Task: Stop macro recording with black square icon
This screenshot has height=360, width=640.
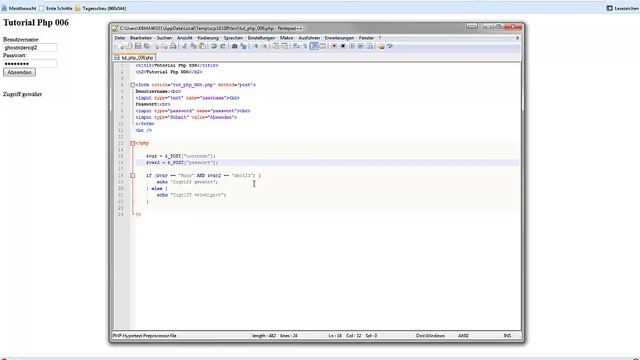Action: [x=343, y=46]
